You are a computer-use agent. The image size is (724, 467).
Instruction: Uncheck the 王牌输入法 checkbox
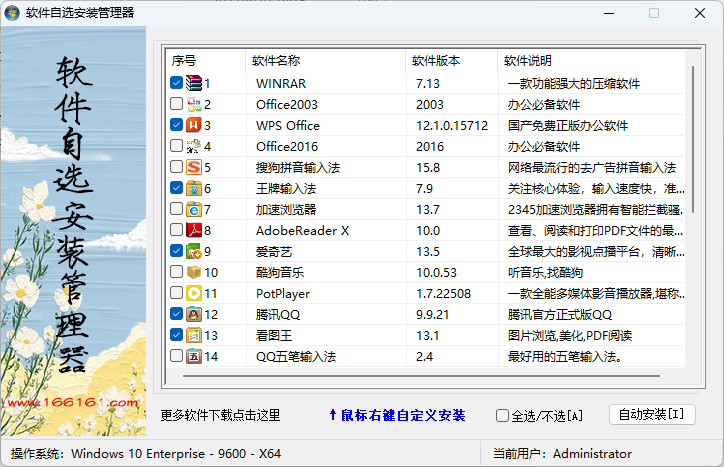176,188
